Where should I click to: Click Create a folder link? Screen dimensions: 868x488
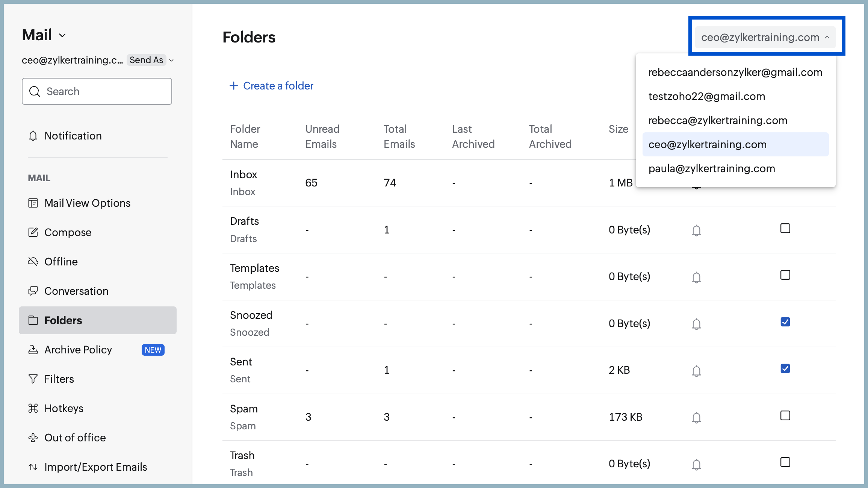[271, 86]
